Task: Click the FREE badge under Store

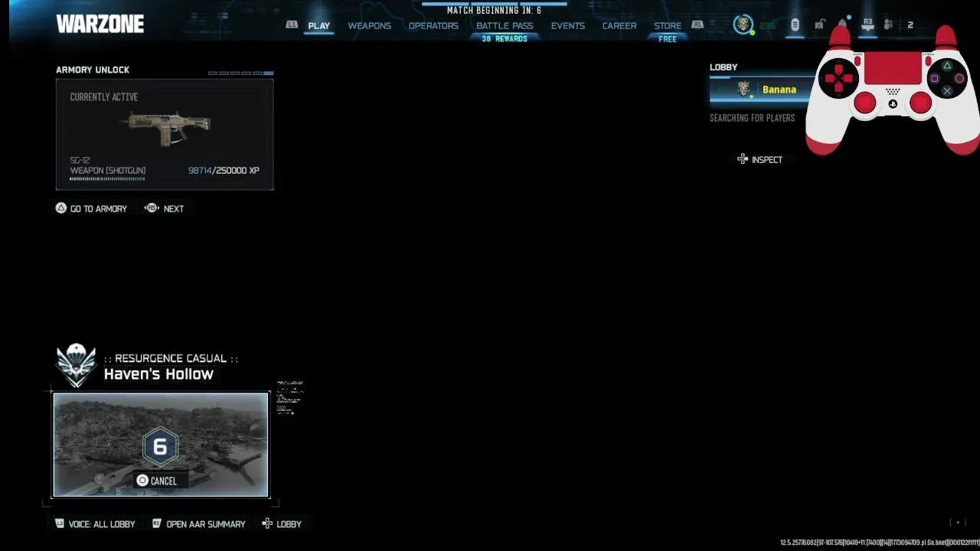Action: (668, 39)
